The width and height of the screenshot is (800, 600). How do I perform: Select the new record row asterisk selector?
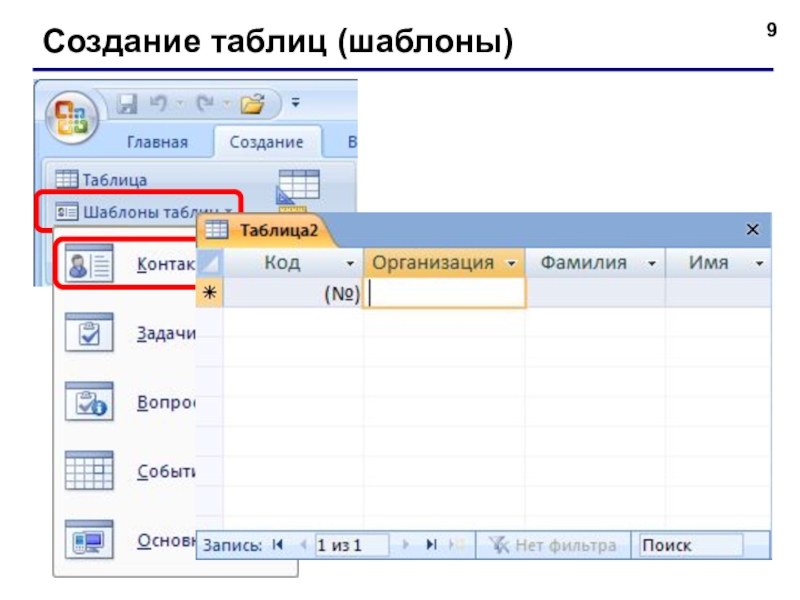coord(210,293)
